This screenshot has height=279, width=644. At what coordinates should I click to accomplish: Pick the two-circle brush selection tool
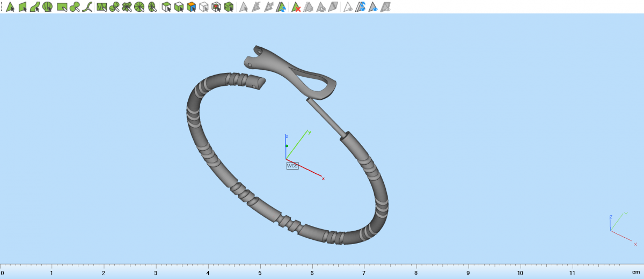(75, 7)
